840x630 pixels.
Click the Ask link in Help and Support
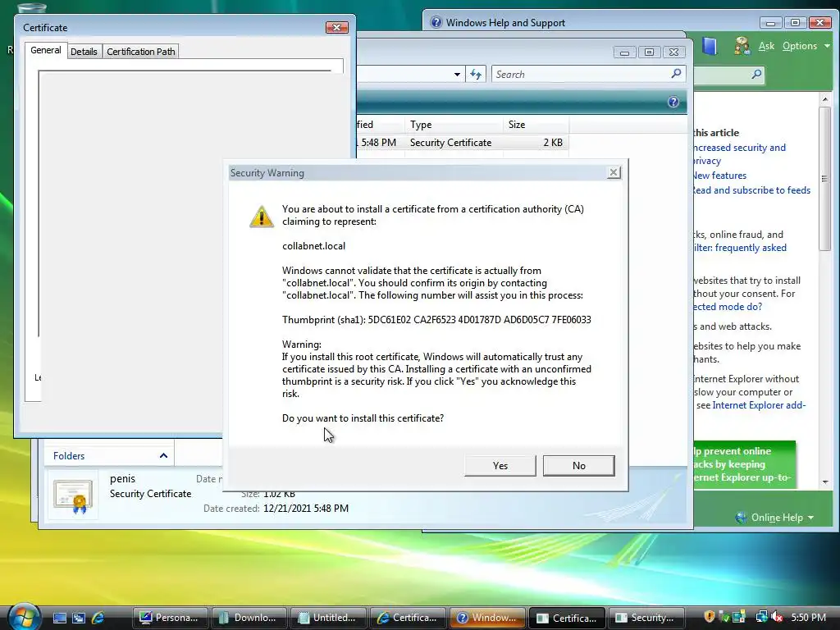pos(766,46)
